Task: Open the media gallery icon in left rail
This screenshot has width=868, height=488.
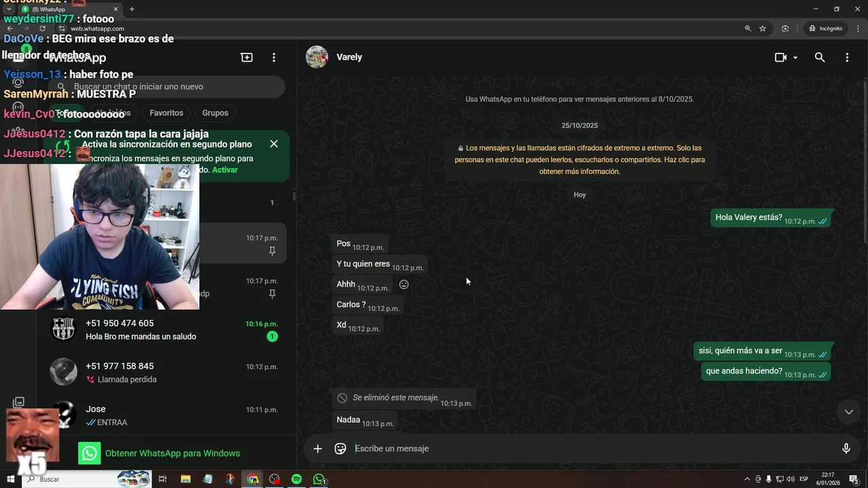Action: coord(19,403)
